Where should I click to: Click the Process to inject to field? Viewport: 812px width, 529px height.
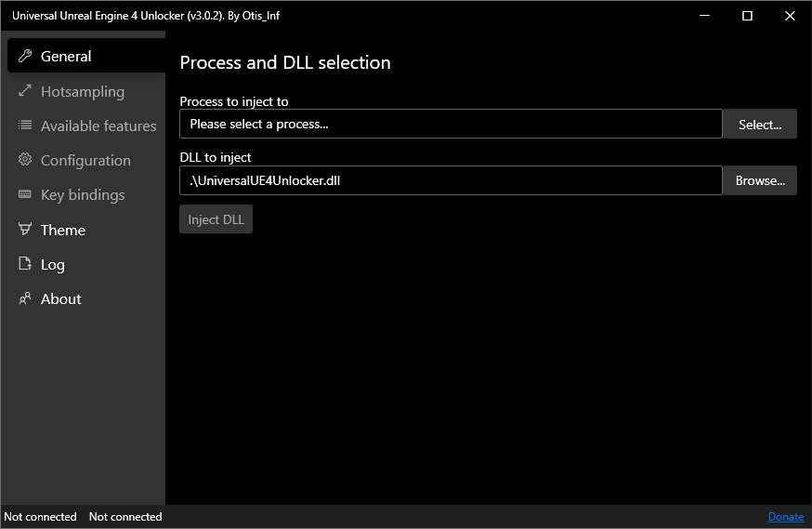(451, 124)
